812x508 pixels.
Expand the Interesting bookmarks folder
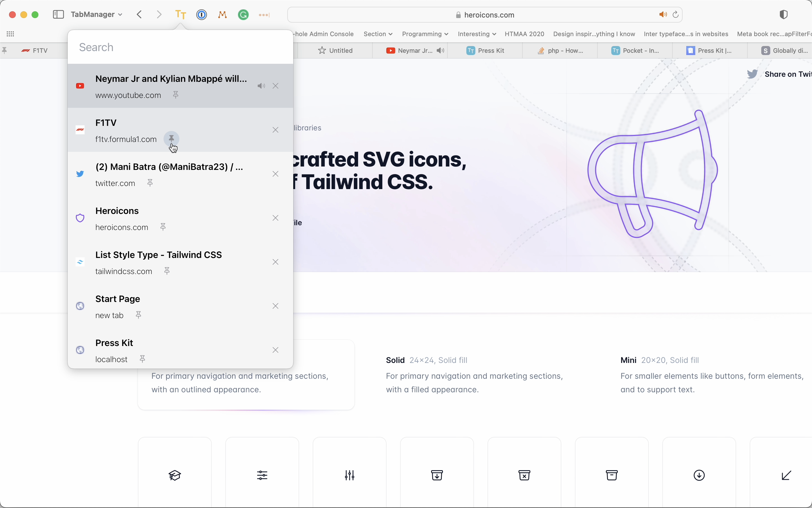(477, 34)
